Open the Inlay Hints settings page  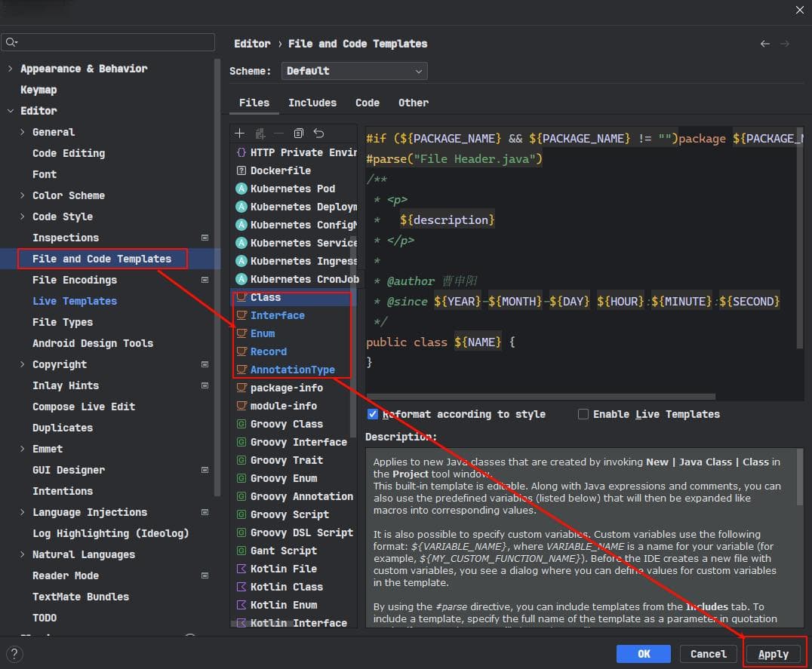(66, 385)
